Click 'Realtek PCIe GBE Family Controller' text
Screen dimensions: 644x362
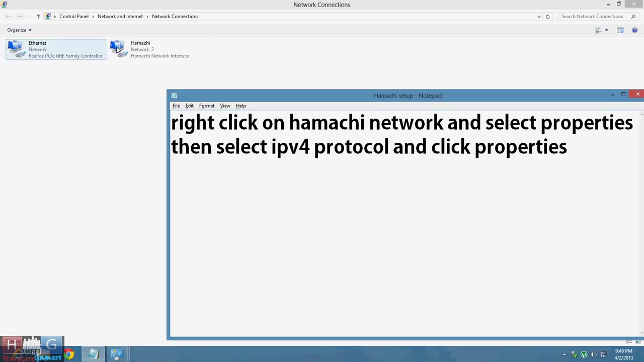65,56
